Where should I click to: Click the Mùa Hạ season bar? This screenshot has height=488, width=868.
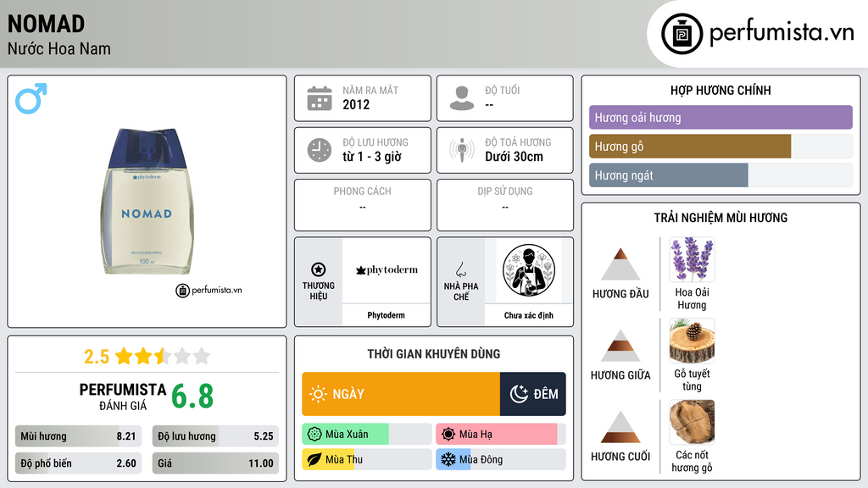(x=500, y=435)
